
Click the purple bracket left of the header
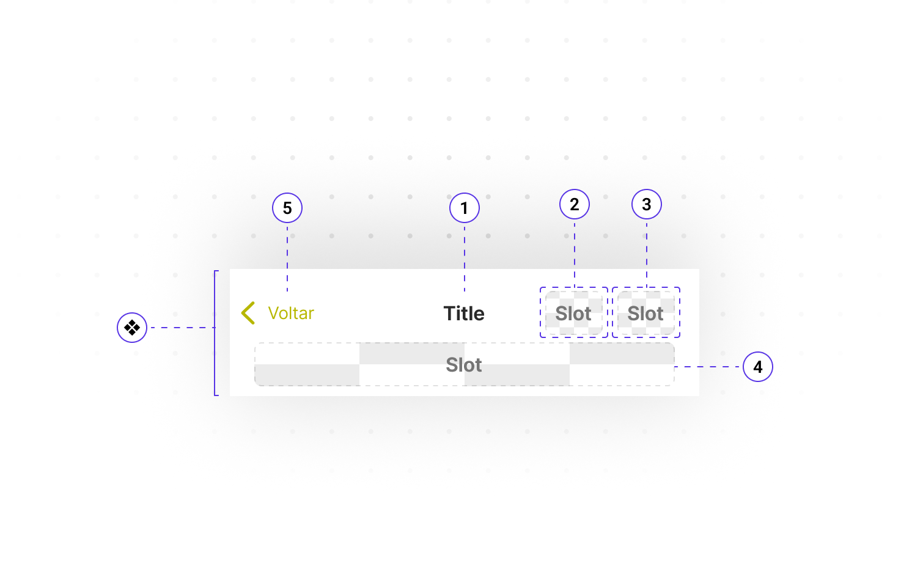tap(215, 333)
